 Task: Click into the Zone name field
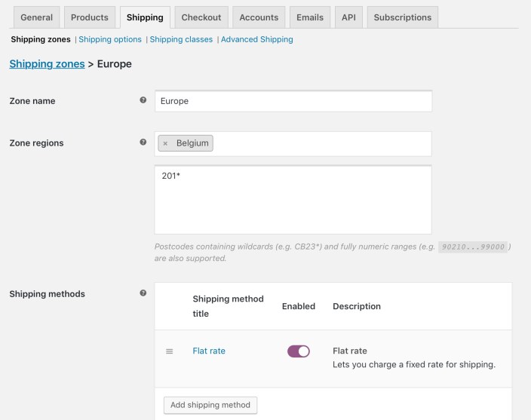293,101
